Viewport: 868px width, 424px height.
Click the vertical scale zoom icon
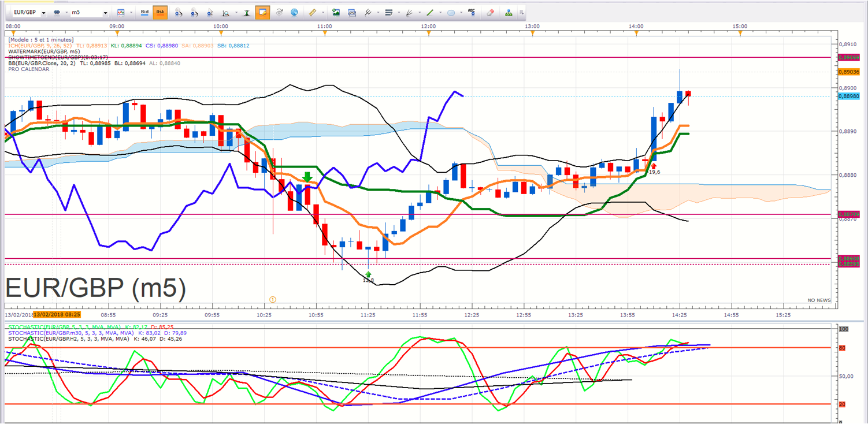[x=226, y=12]
